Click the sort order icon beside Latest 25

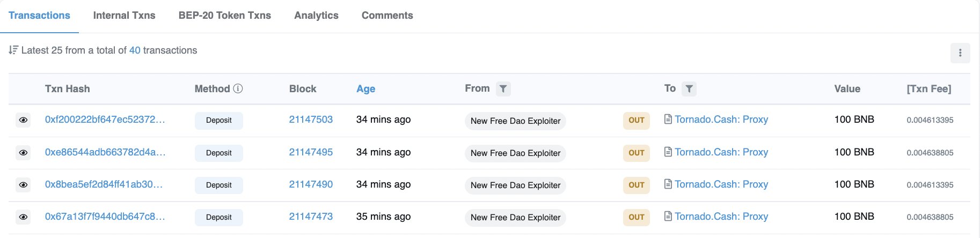click(13, 50)
